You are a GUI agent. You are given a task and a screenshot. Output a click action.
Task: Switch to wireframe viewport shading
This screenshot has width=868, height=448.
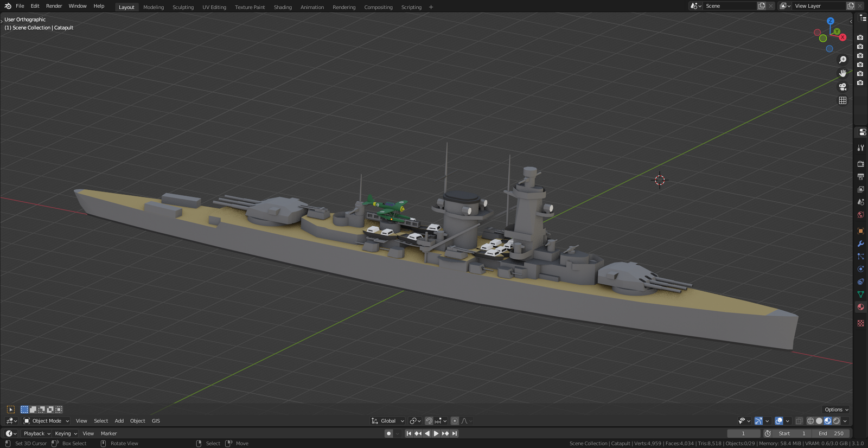point(810,421)
